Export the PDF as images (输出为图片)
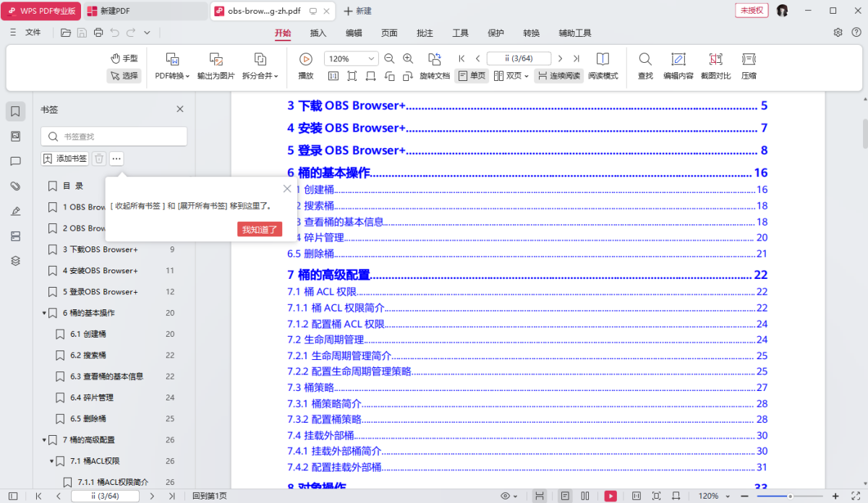Viewport: 868px width, 503px height. click(216, 66)
